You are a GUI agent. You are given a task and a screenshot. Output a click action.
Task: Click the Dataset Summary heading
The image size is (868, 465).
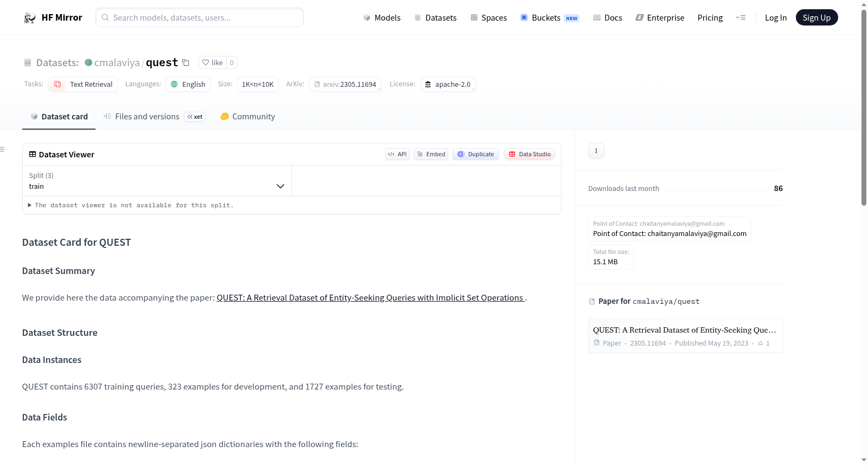pos(59,271)
